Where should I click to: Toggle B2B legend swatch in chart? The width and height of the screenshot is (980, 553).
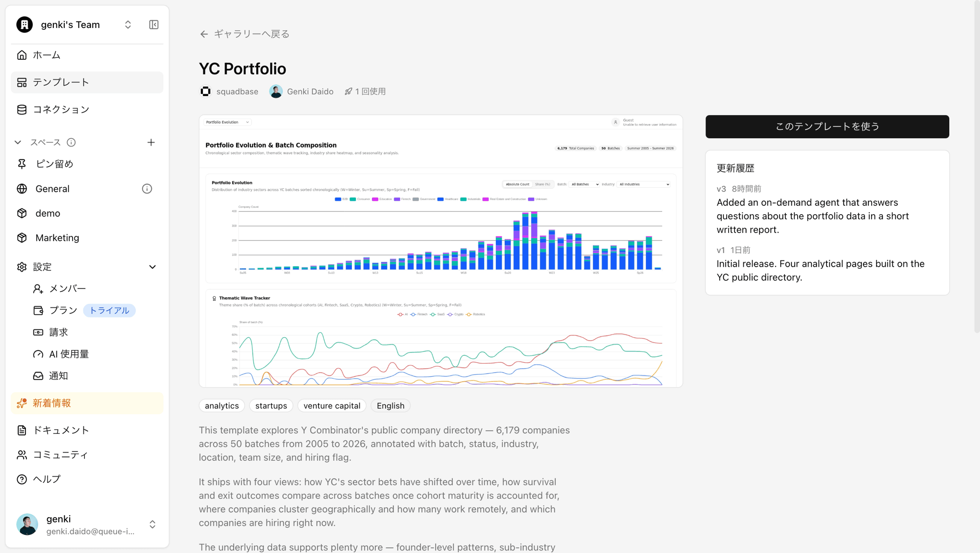pos(338,199)
